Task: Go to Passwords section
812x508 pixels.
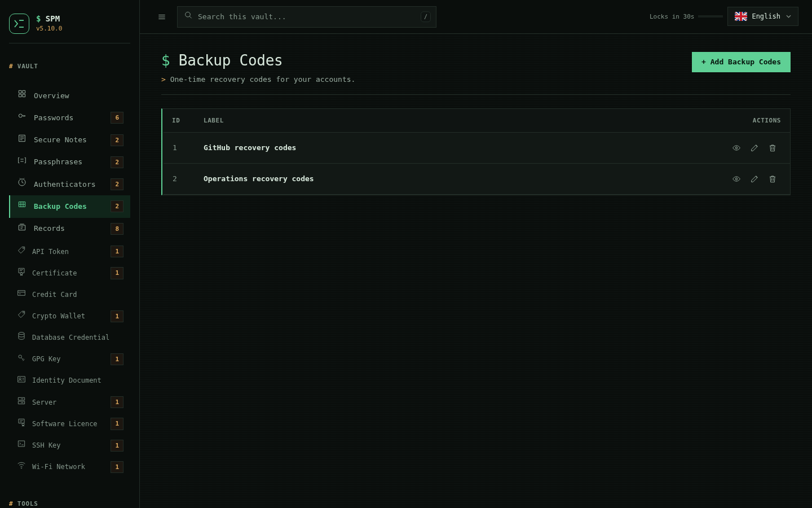Action: (70, 117)
